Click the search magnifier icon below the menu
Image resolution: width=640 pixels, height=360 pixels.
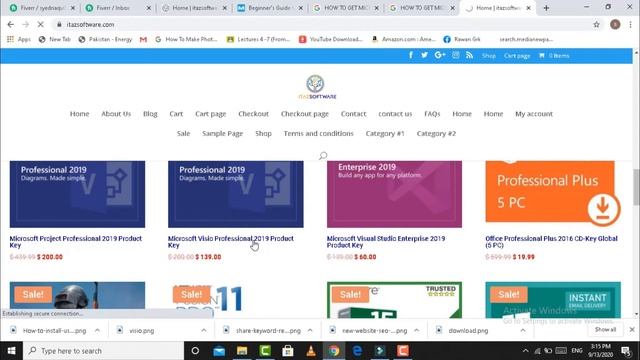[323, 156]
